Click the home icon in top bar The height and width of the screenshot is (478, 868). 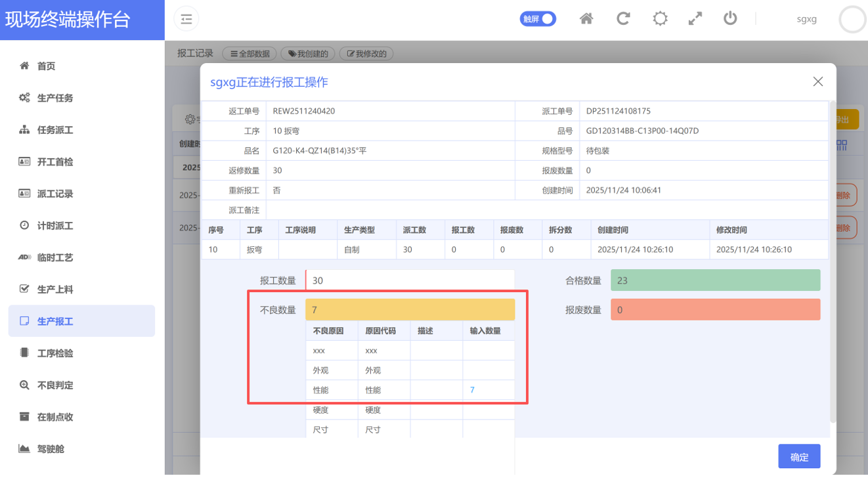click(x=586, y=18)
